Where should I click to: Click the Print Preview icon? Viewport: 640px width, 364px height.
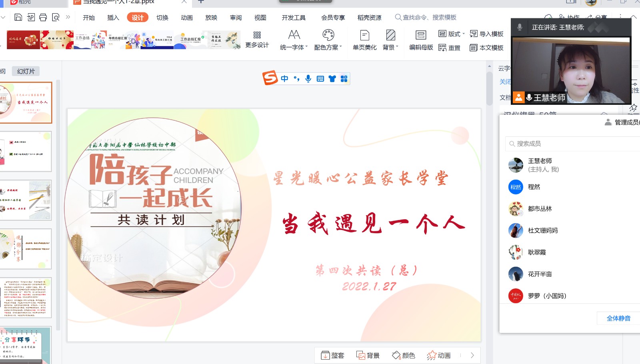(56, 17)
